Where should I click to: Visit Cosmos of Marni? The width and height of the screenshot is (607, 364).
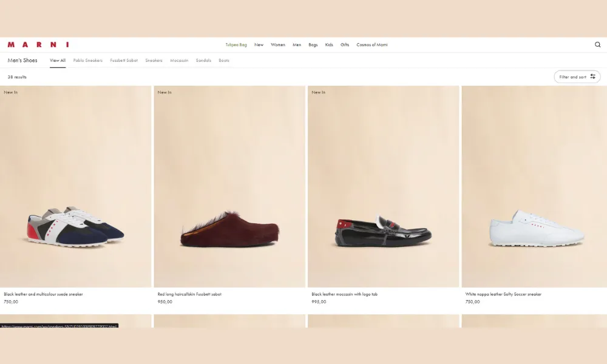pos(371,45)
